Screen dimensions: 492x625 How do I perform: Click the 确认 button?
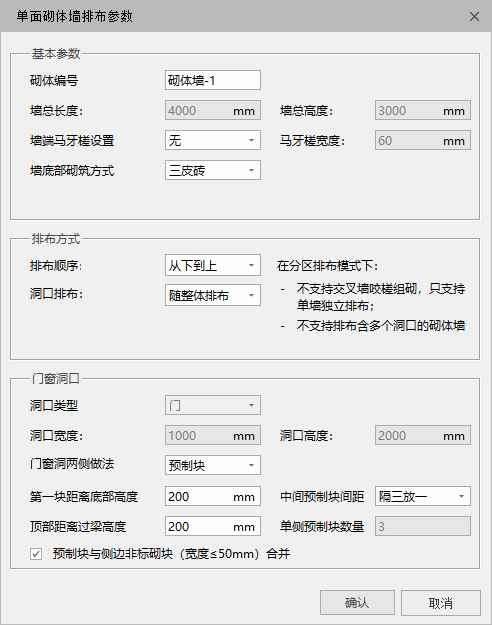point(357,603)
